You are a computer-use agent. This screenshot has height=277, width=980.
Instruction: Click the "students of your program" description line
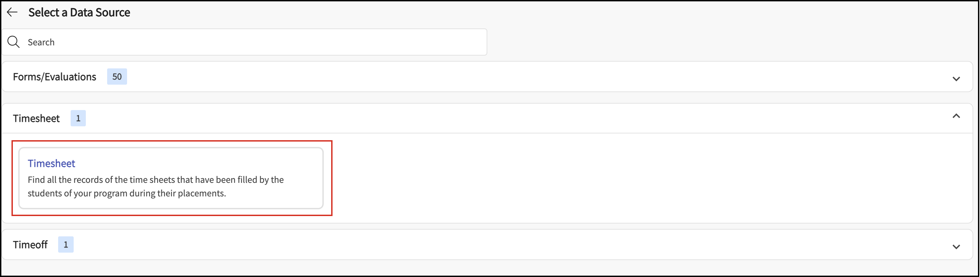(127, 194)
